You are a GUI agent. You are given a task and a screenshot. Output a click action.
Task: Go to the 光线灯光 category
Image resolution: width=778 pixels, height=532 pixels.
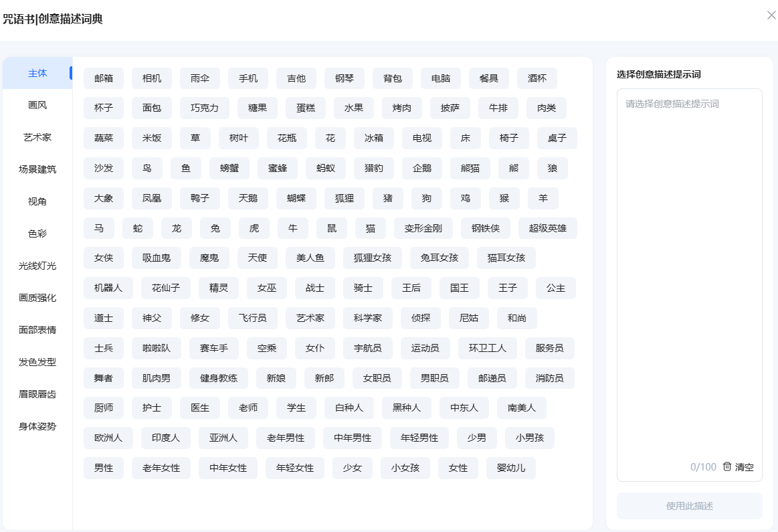(x=37, y=266)
